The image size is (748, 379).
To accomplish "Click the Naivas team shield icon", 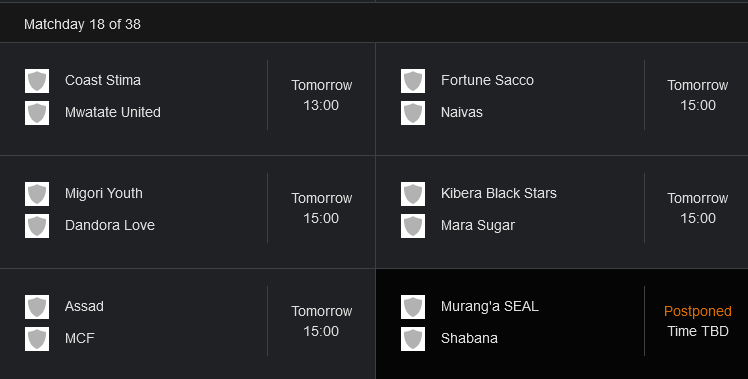I will tap(413, 113).
